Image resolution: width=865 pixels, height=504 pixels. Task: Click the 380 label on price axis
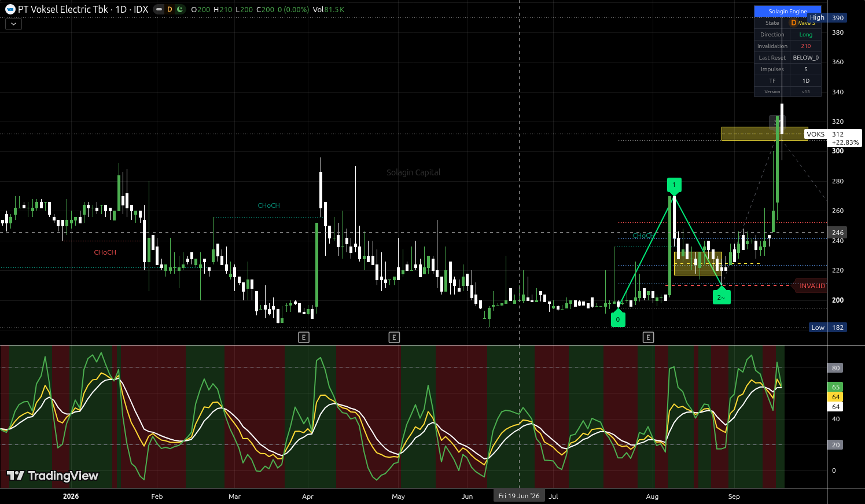coord(837,32)
